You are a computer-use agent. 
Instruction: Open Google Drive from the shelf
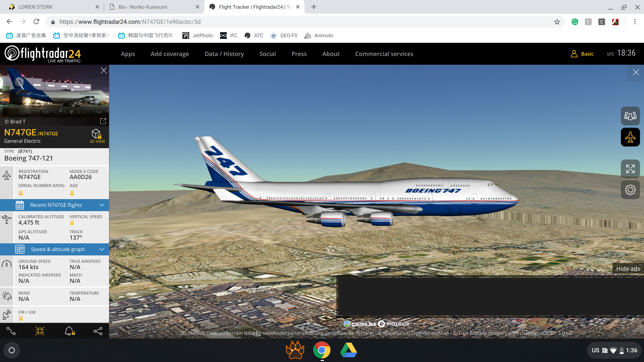click(348, 350)
